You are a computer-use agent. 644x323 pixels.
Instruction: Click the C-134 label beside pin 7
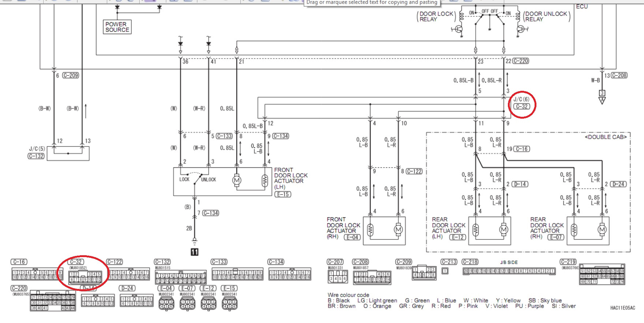pyautogui.click(x=210, y=213)
